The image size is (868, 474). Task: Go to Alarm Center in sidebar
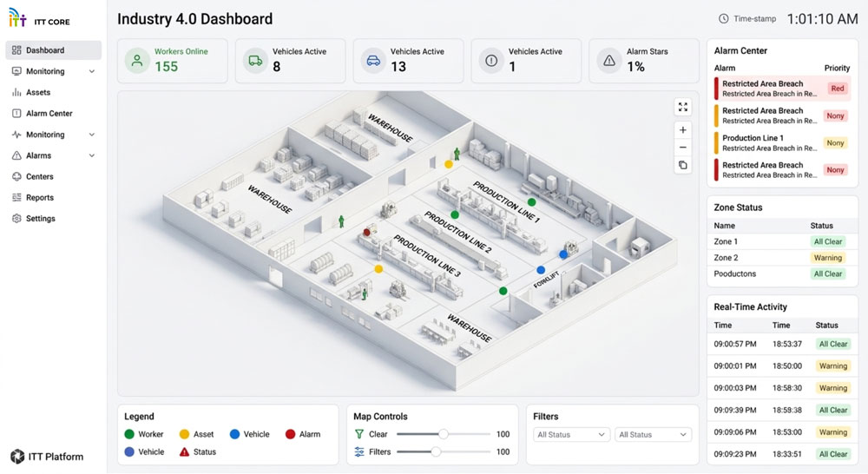(x=54, y=114)
